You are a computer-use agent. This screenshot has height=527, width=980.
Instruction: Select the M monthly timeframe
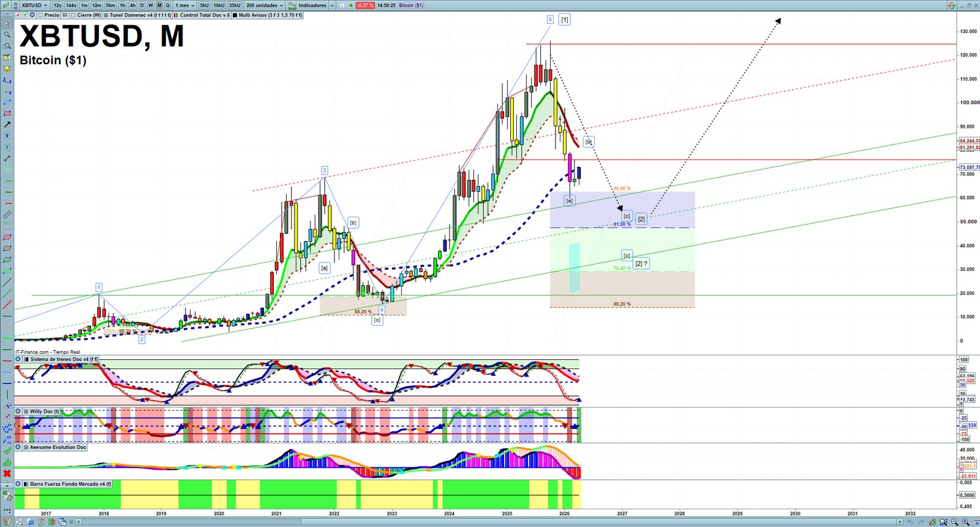159,6
